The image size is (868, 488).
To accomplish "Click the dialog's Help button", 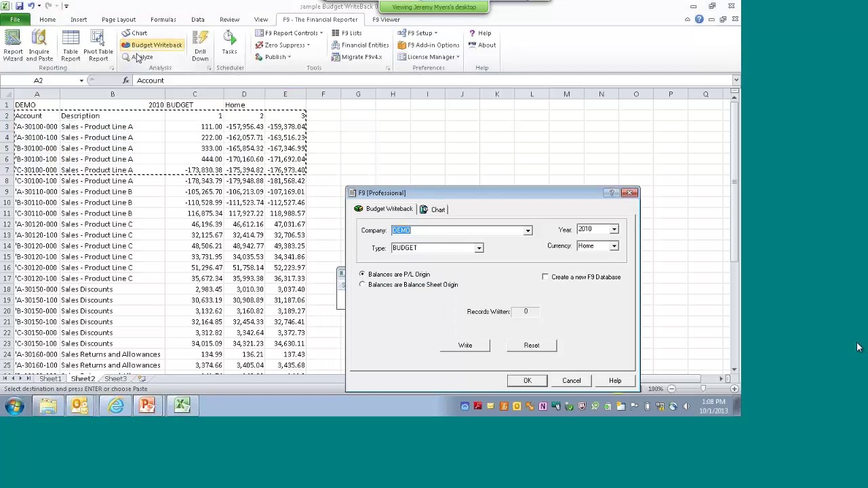I will click(x=615, y=381).
